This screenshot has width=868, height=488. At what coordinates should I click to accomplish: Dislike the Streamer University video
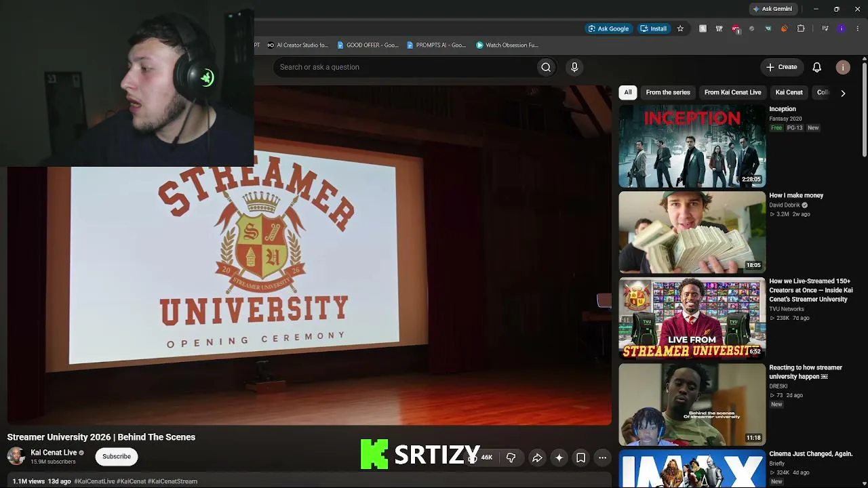(x=511, y=458)
